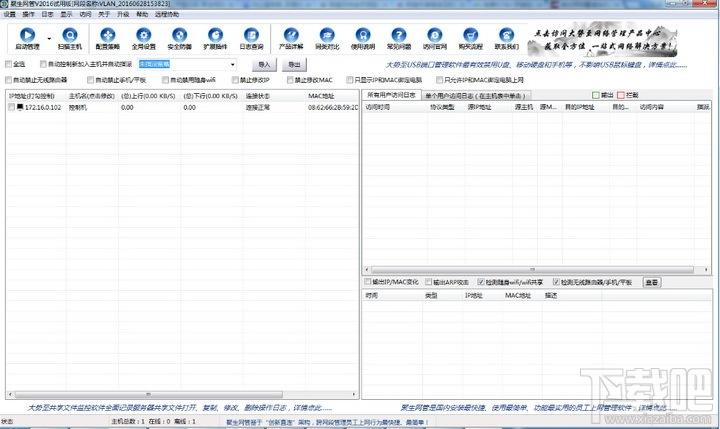This screenshot has width=720, height=429.
Task: Click the 导出 (export) button
Action: coord(294,64)
